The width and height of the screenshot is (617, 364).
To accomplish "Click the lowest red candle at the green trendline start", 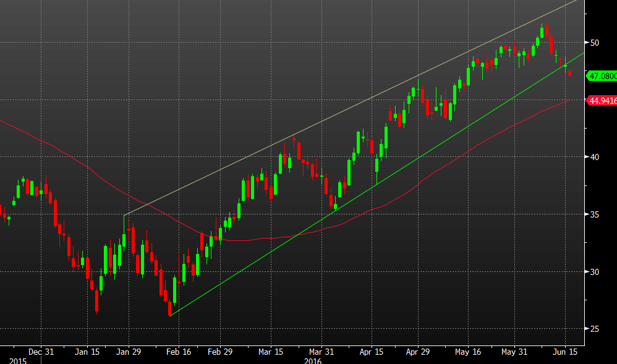I will [169, 308].
